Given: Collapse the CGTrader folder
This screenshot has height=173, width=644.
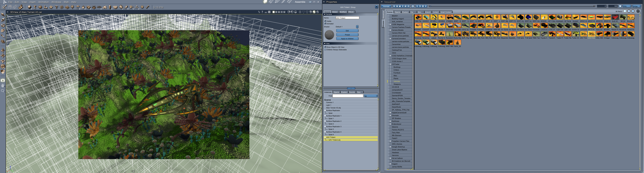Looking at the screenshot, I should click(390, 64).
